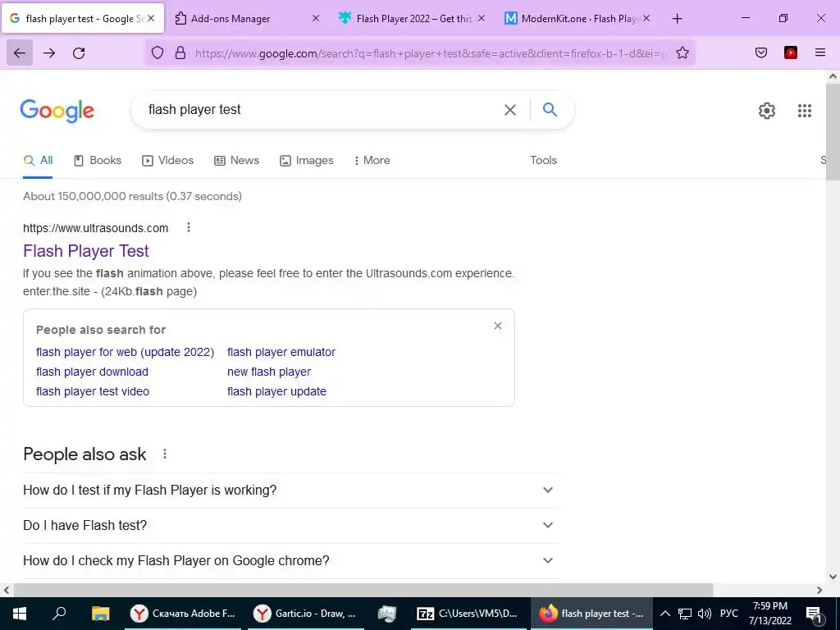The width and height of the screenshot is (840, 630).
Task: Click the ultrasounds.com result URL text
Action: (95, 228)
